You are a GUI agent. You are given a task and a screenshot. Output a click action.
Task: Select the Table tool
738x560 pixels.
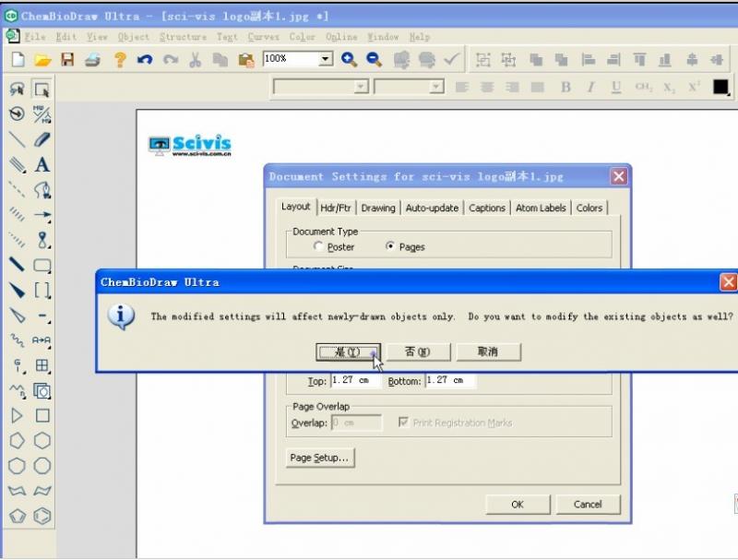(x=42, y=365)
